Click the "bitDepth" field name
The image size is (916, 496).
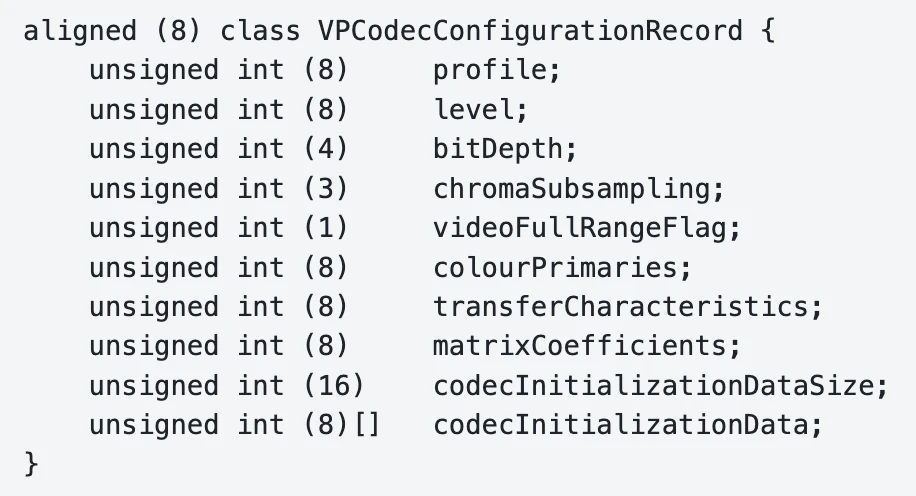[x=505, y=149]
